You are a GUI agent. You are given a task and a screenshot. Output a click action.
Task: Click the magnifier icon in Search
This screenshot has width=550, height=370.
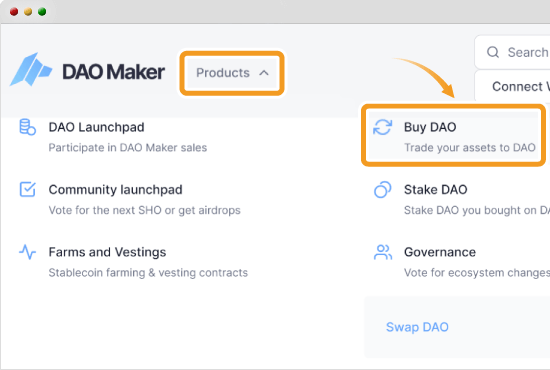coord(493,52)
